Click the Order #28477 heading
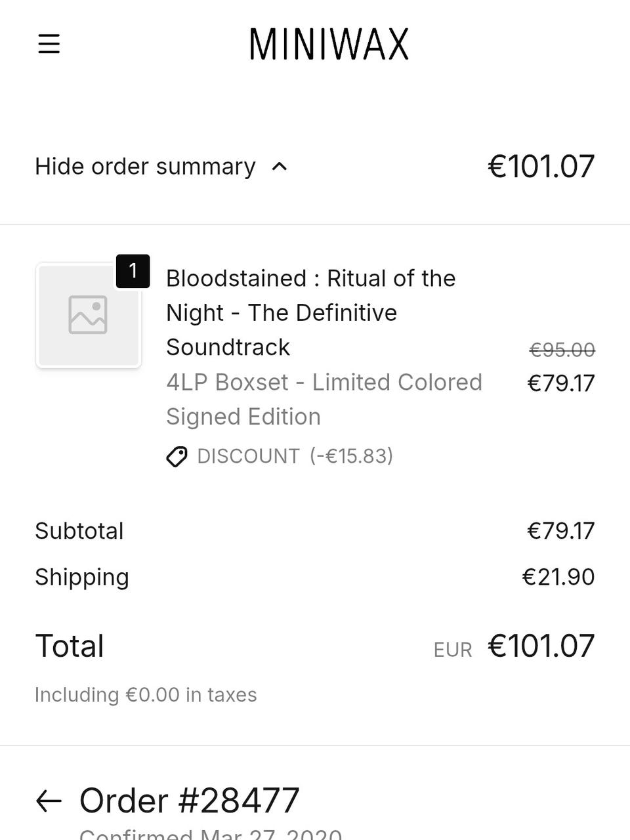Viewport: 630px width, 840px height. click(189, 801)
